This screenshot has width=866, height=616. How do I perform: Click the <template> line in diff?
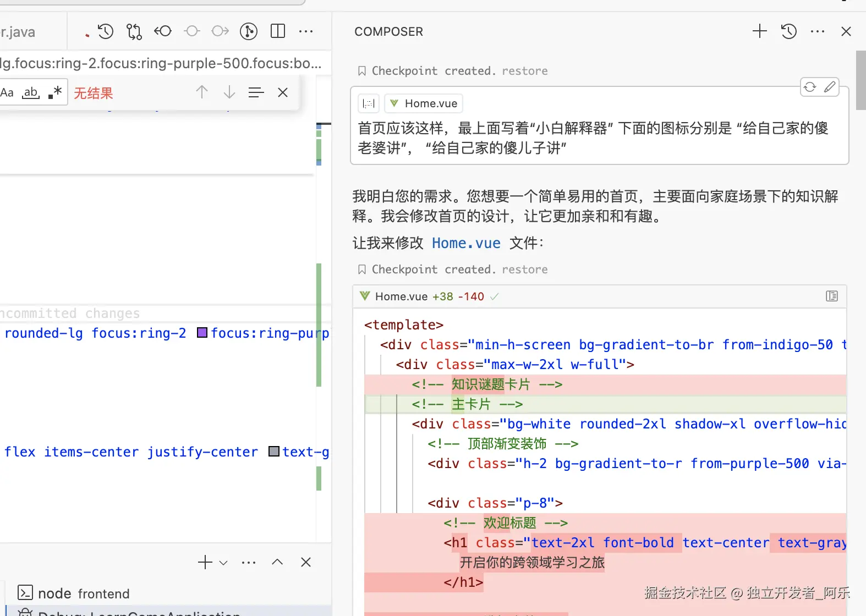coord(404,324)
